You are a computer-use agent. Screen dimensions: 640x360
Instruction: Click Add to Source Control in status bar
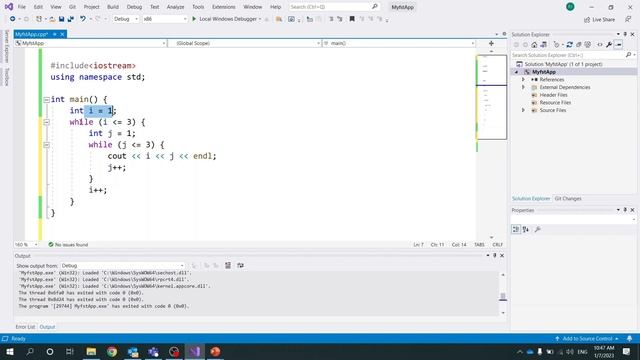(587, 339)
